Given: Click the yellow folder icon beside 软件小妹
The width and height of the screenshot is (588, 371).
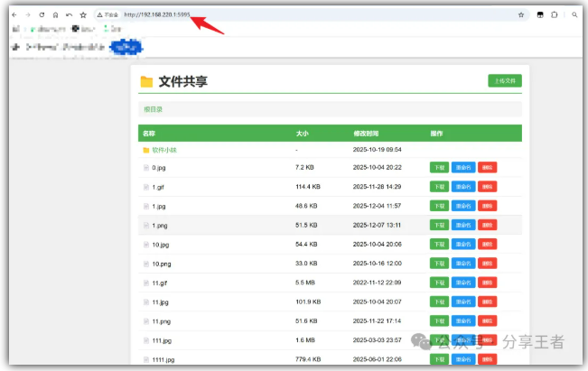Looking at the screenshot, I should coord(146,150).
